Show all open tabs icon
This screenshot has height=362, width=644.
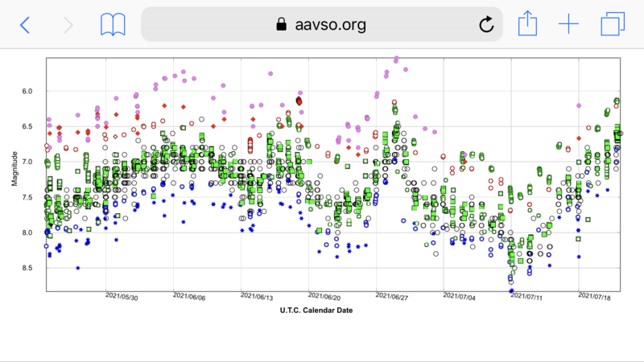point(613,24)
